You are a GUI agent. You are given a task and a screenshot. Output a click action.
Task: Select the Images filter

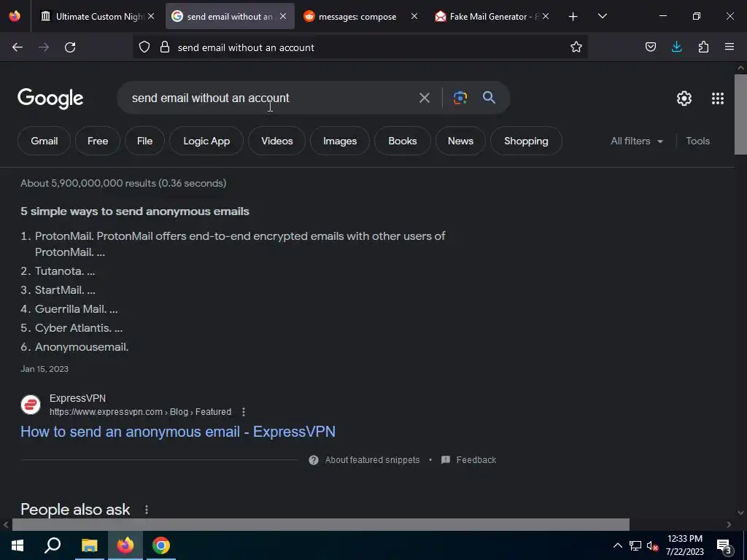click(340, 141)
